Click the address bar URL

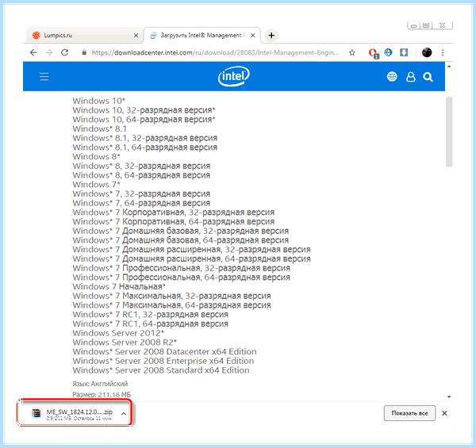coord(215,53)
